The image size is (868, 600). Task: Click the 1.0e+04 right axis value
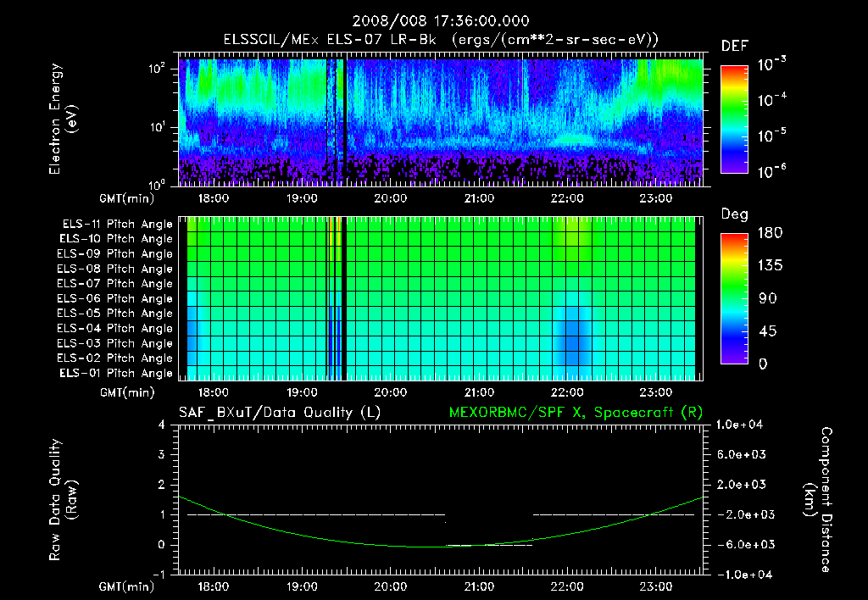739,425
